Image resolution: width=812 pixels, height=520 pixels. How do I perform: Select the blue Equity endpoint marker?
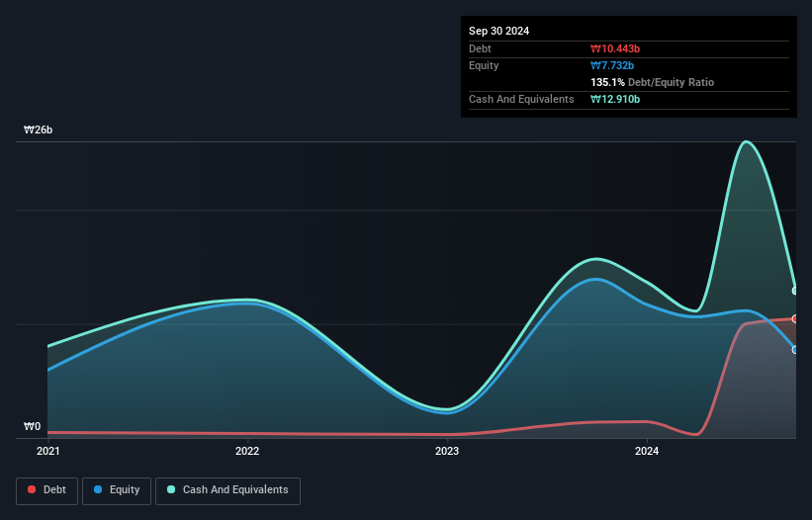795,350
